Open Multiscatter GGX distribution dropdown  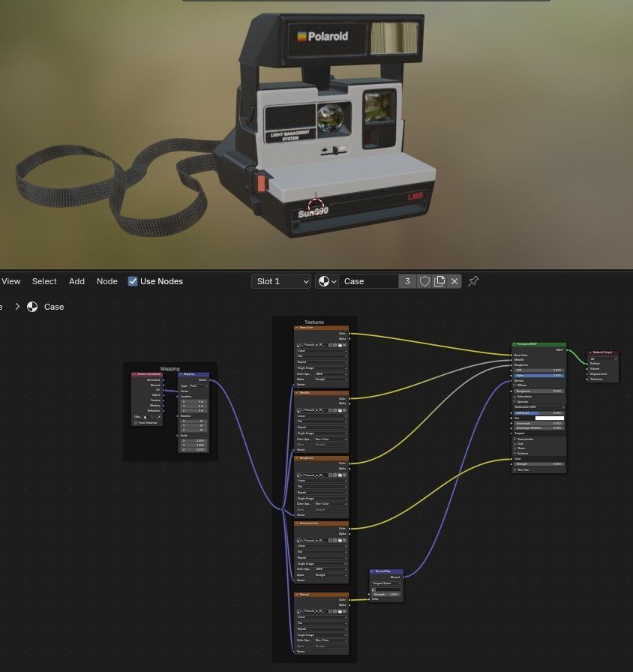(538, 407)
